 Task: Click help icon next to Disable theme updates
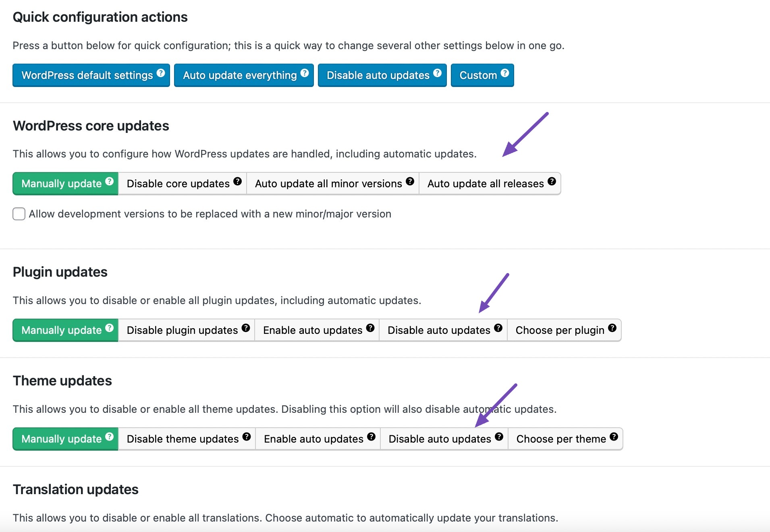[x=247, y=437]
